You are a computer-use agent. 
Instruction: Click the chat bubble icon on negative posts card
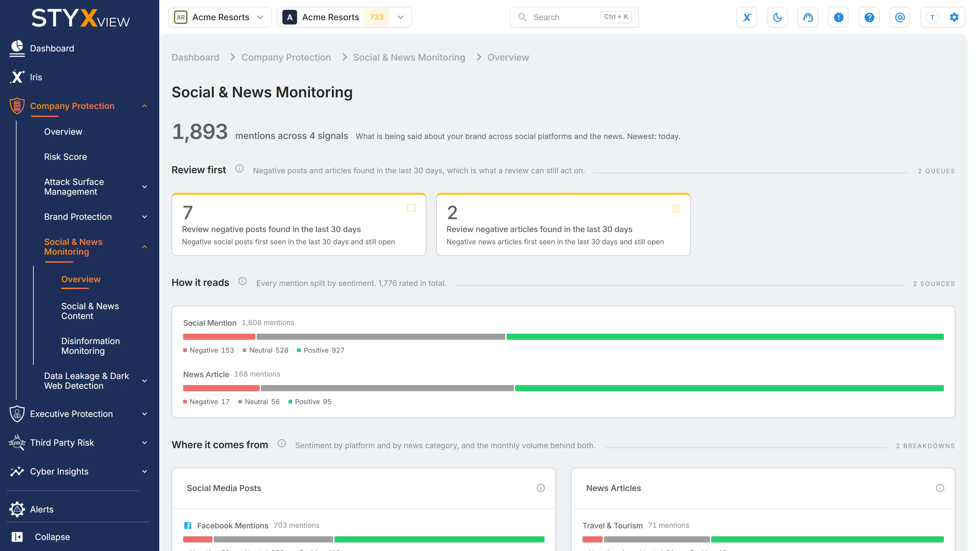(x=411, y=208)
